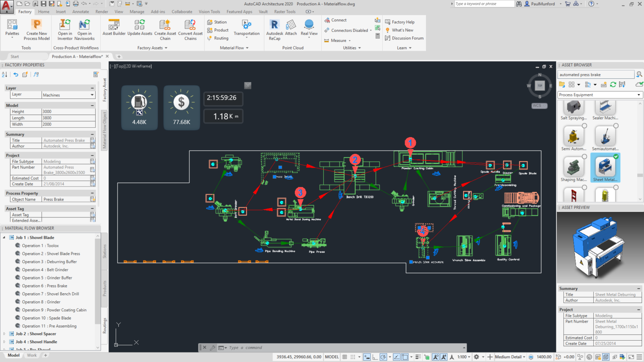Click Attach point cloud icon
The image size is (644, 362).
point(291,25)
